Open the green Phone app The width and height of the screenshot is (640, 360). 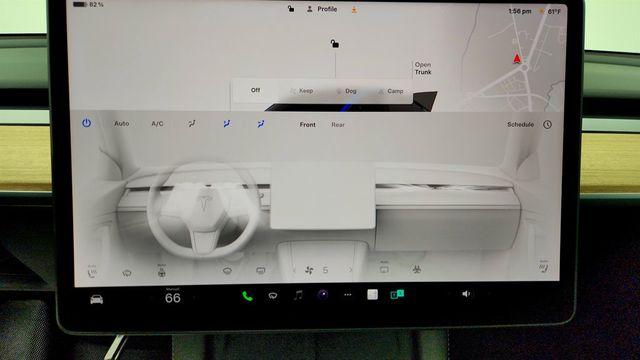click(247, 296)
